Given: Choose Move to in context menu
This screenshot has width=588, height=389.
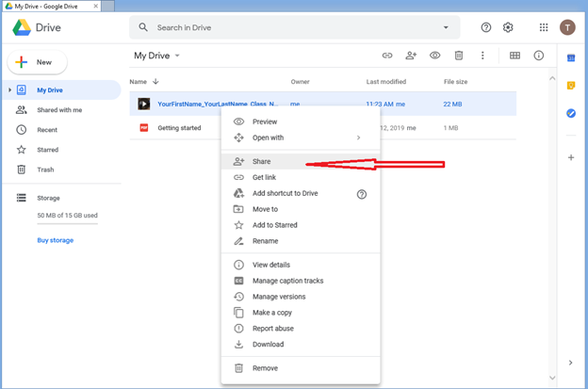Looking at the screenshot, I should click(301, 209).
